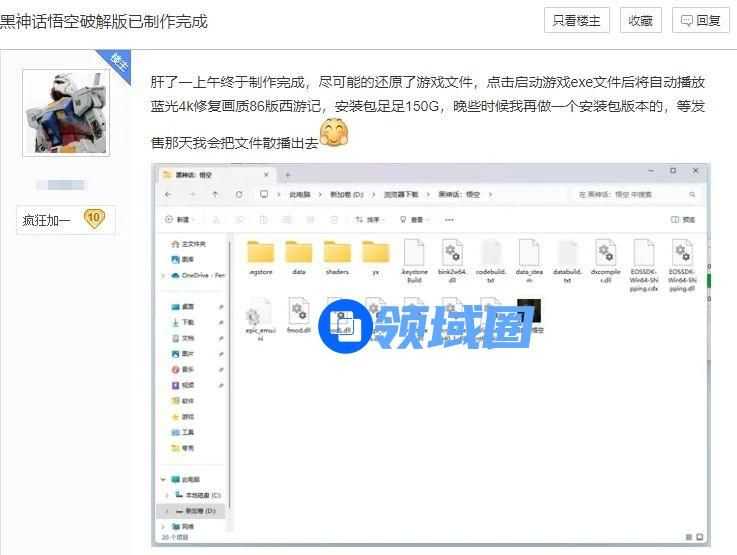Select the bink2w64.dll file icon
The height and width of the screenshot is (555, 737).
(x=452, y=255)
